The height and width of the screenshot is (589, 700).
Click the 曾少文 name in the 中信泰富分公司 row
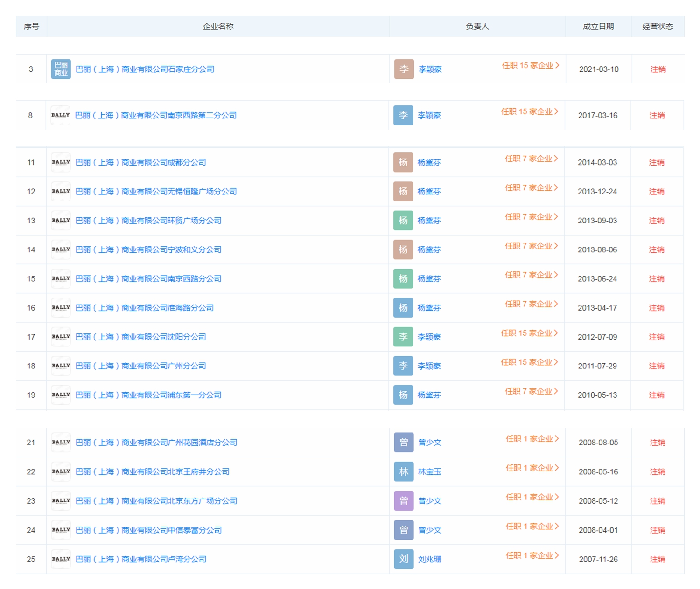click(x=430, y=530)
